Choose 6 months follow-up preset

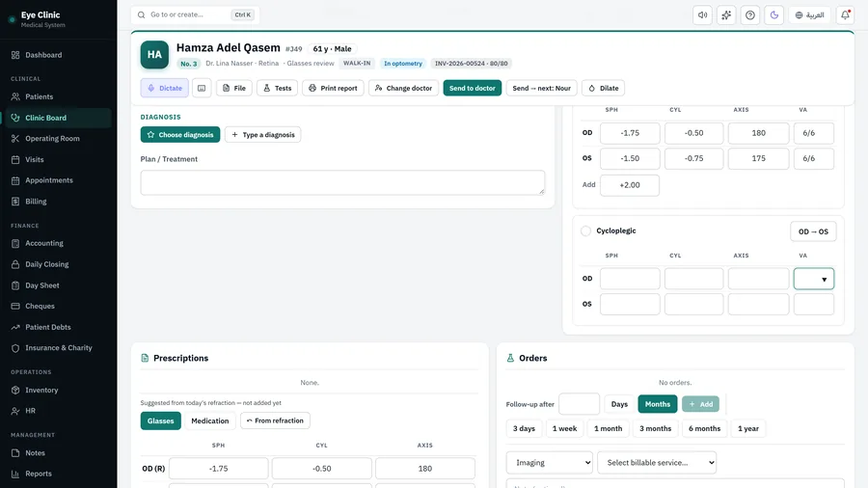point(705,428)
